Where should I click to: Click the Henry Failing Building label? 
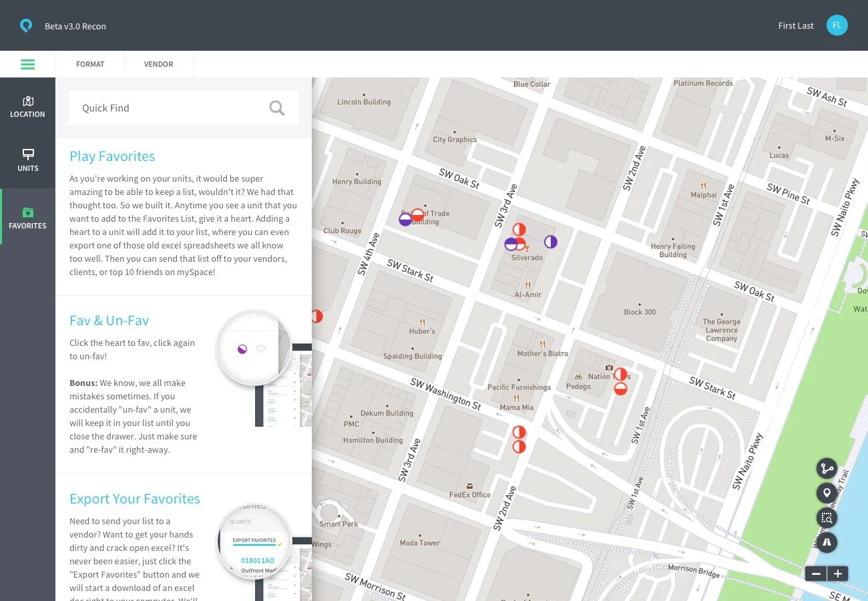(673, 250)
